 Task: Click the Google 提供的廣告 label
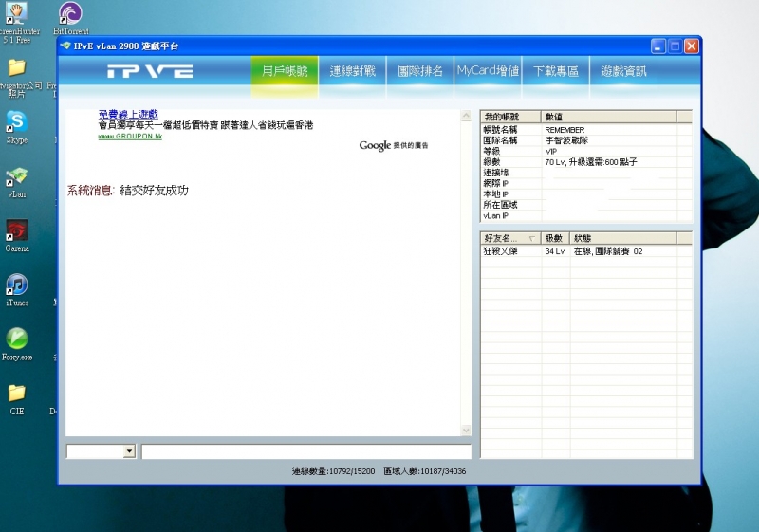click(394, 145)
